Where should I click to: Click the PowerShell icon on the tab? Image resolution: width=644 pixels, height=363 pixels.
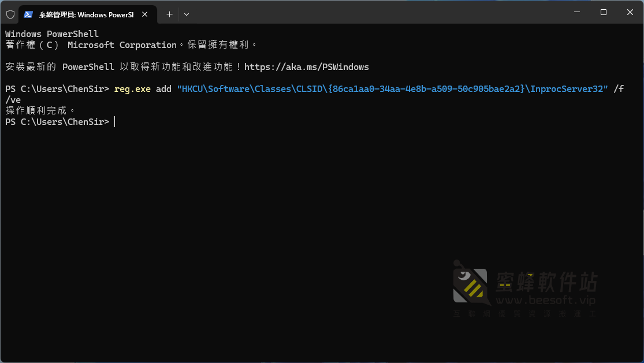28,14
